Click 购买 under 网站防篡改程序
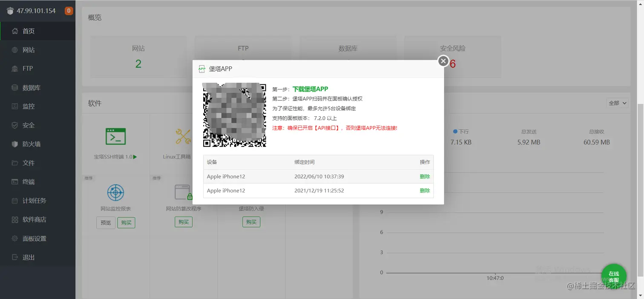This screenshot has width=644, height=299. (183, 222)
